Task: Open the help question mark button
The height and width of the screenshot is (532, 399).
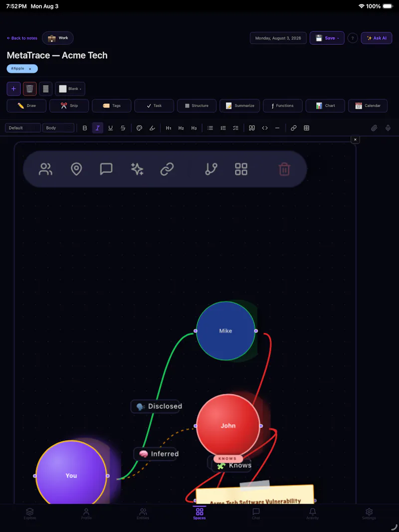Action: [x=353, y=38]
